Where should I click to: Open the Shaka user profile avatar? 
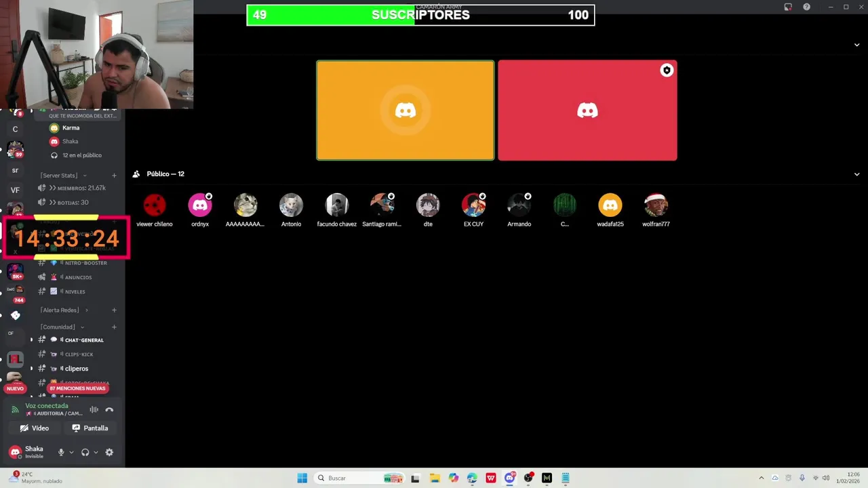coord(15,452)
